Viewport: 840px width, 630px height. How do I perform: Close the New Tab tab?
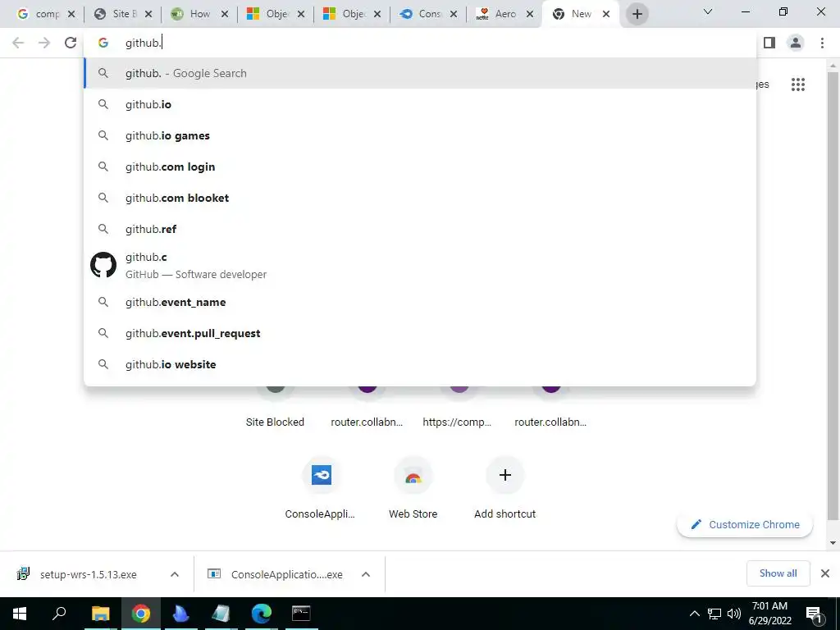[606, 14]
